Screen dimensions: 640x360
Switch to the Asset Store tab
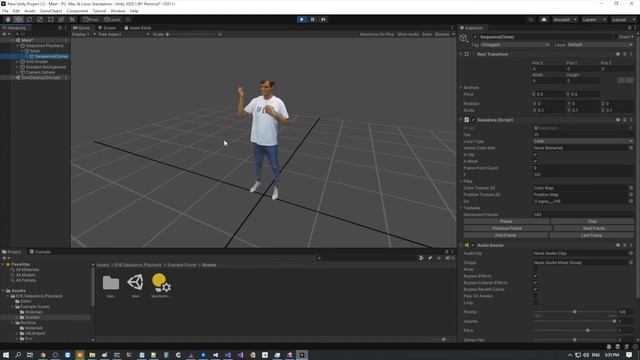(x=138, y=28)
